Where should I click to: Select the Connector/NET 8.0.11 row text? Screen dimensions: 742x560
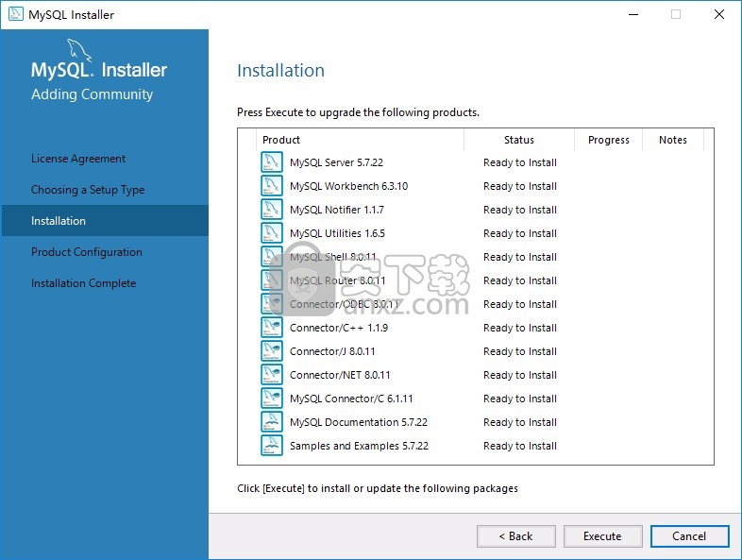click(340, 375)
